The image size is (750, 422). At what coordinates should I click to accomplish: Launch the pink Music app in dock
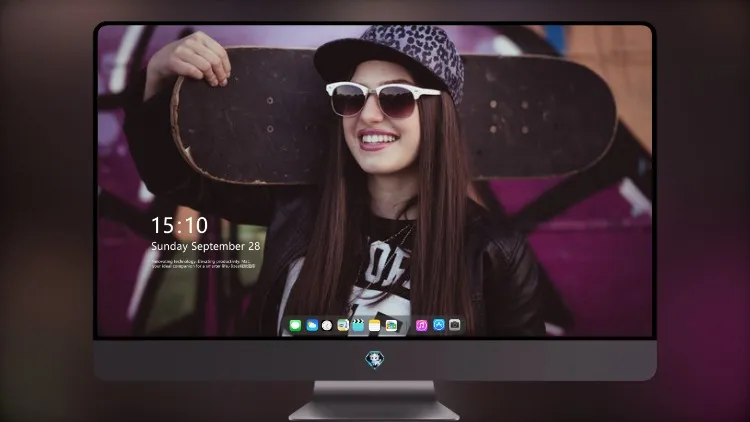(x=421, y=326)
